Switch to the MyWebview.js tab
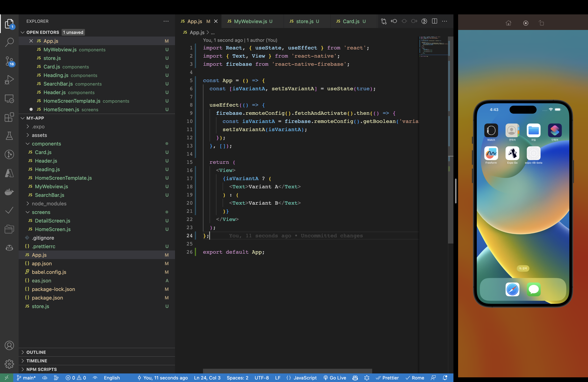This screenshot has width=588, height=382. 250,21
